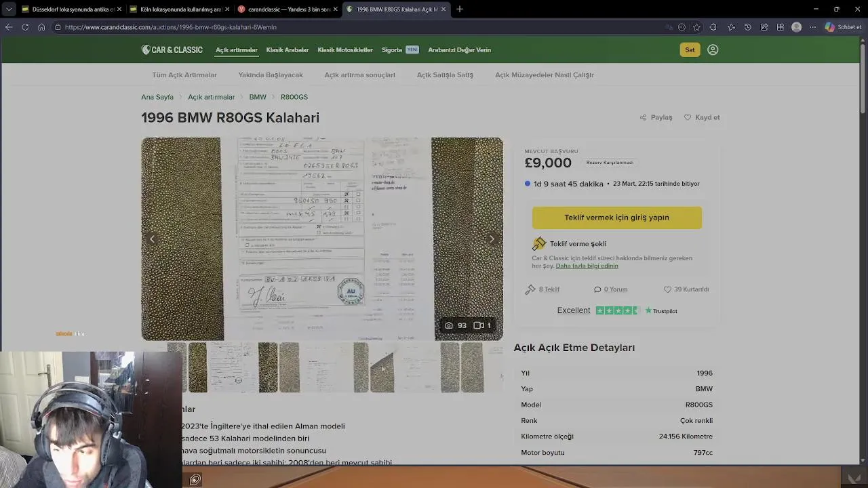The width and height of the screenshot is (868, 488).
Task: Open the main document photo
Action: click(322, 239)
